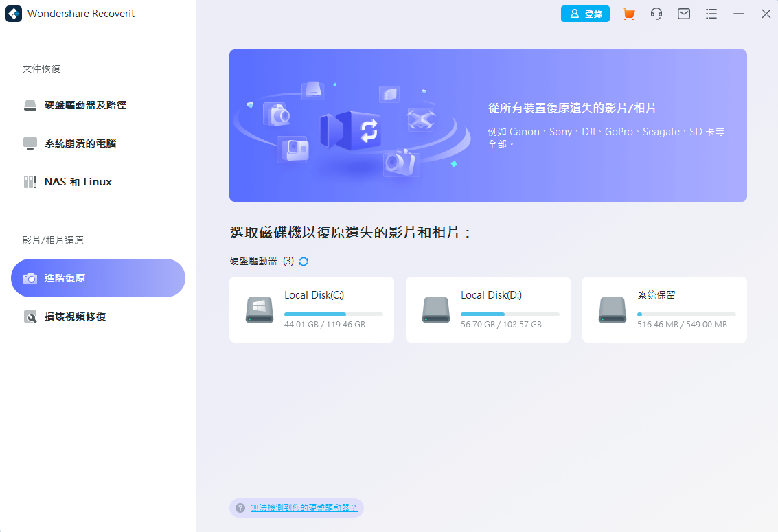Select the Local Disk(C:) drive card

tap(312, 310)
